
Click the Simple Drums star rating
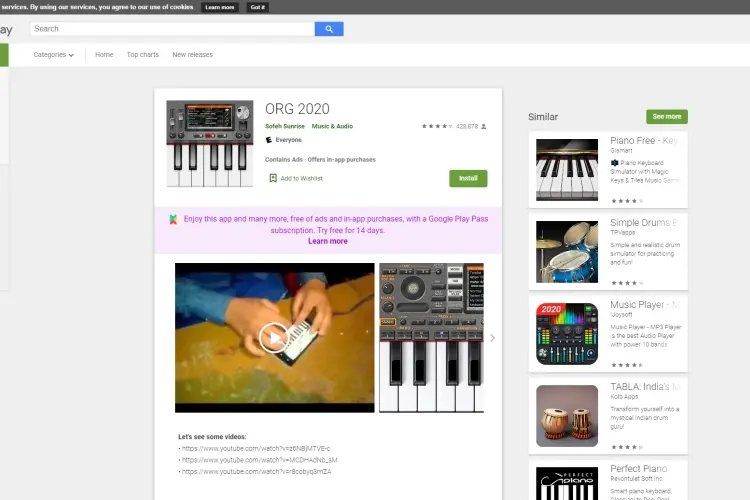coord(627,283)
